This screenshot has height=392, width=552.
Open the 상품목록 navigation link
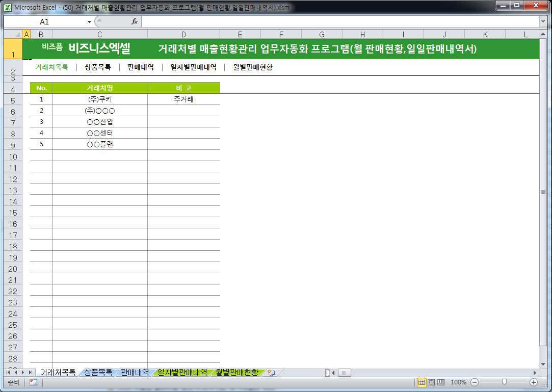pyautogui.click(x=98, y=67)
